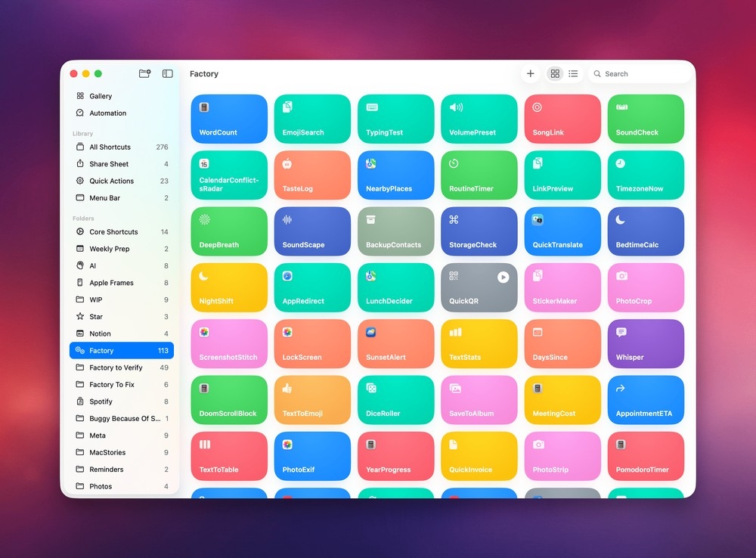Click the dice icon on DiceRoller tile
This screenshot has width=756, height=558.
click(371, 388)
